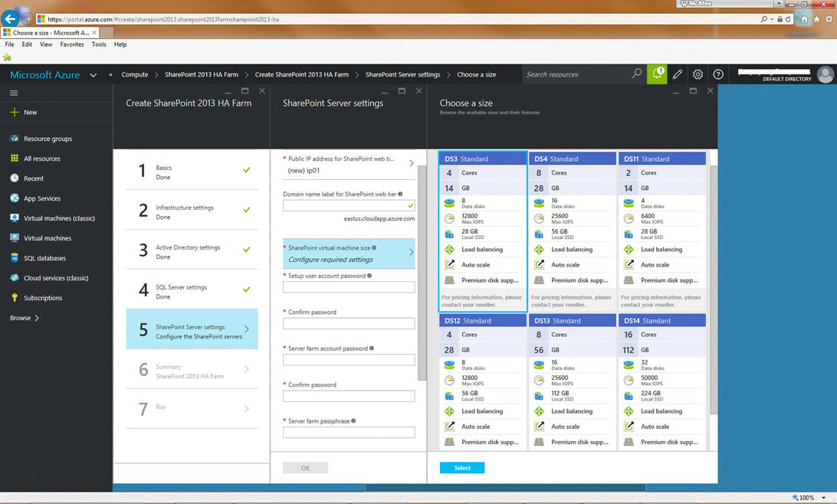Expand Browse in the left sidebar

[25, 318]
